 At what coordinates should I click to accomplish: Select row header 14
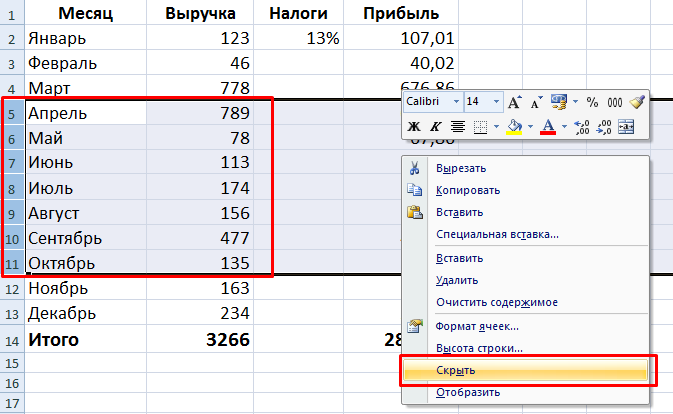click(x=12, y=340)
